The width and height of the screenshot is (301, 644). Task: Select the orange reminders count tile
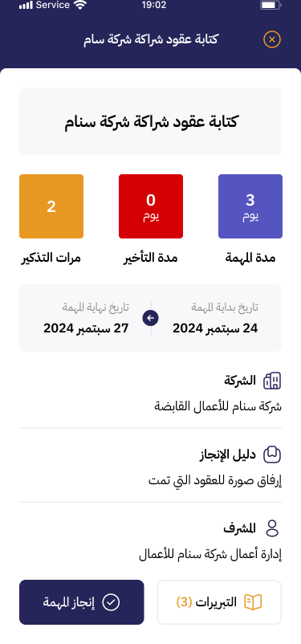(x=51, y=206)
